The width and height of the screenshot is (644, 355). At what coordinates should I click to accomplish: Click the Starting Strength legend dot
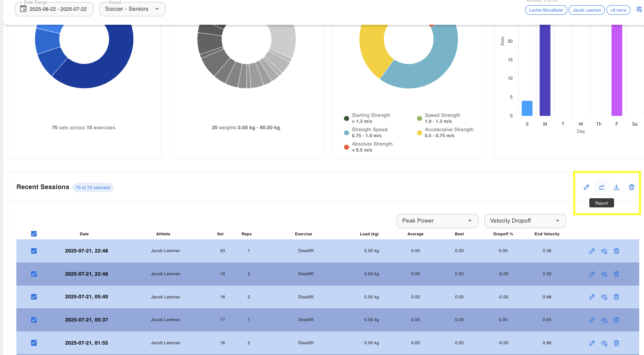pos(346,118)
